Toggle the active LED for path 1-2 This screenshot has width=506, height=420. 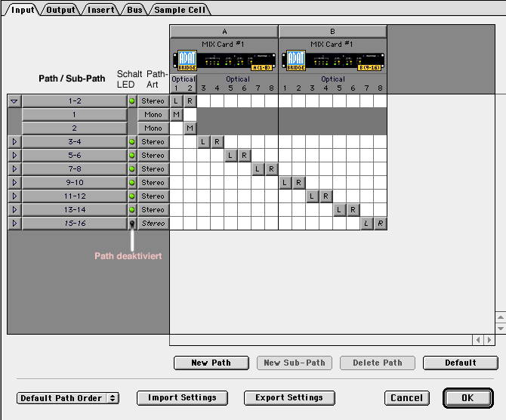pyautogui.click(x=132, y=100)
